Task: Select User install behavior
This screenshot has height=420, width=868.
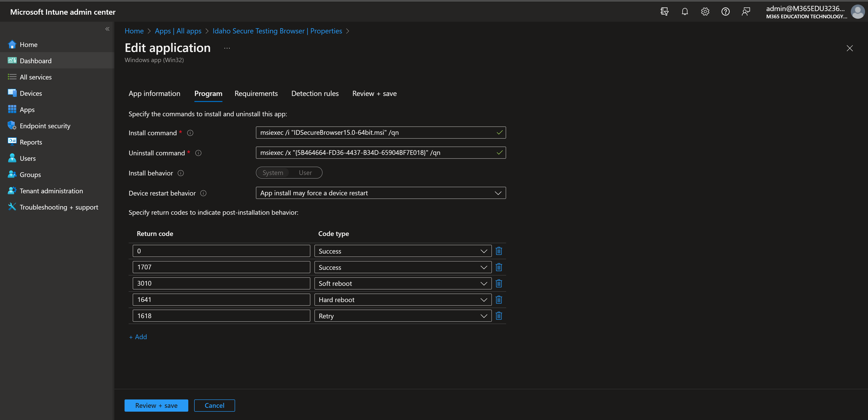Action: click(x=305, y=173)
